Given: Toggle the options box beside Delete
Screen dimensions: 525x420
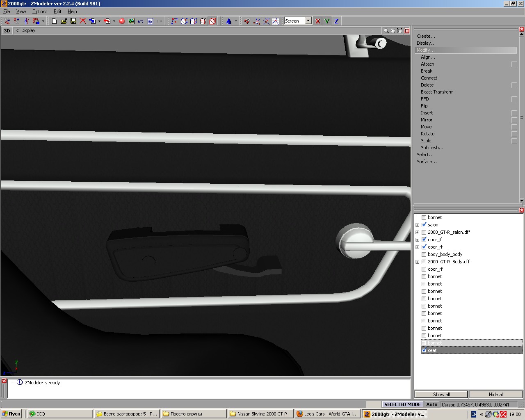Looking at the screenshot, I should pos(514,85).
